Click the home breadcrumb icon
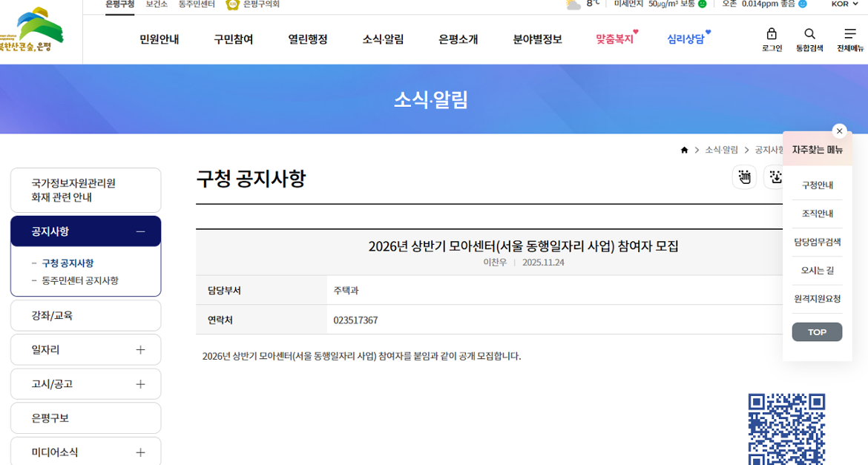The width and height of the screenshot is (868, 465). [x=684, y=149]
